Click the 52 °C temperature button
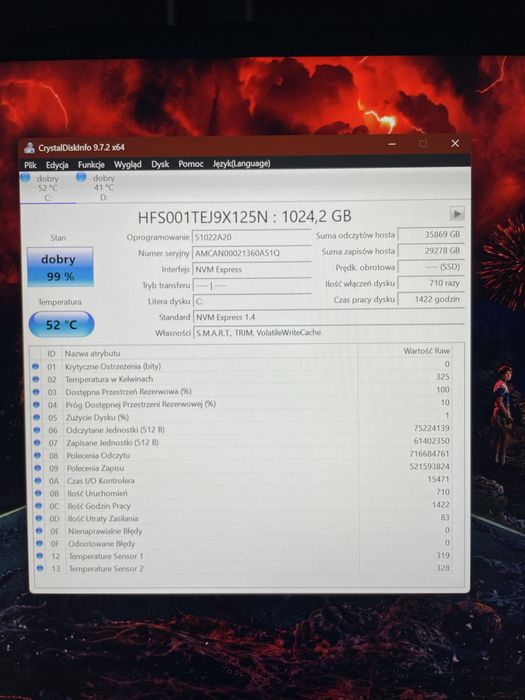525x700 pixels. (62, 325)
